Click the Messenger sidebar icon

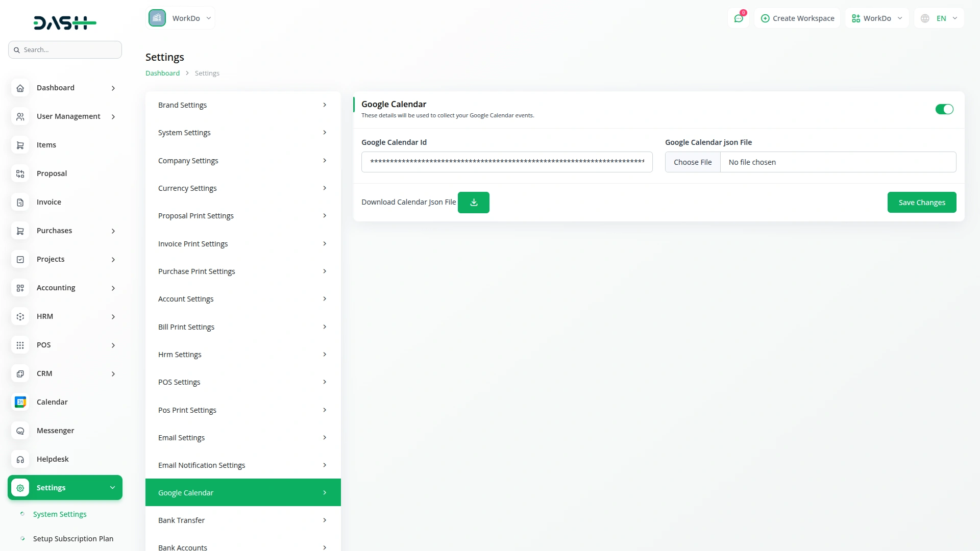click(20, 431)
